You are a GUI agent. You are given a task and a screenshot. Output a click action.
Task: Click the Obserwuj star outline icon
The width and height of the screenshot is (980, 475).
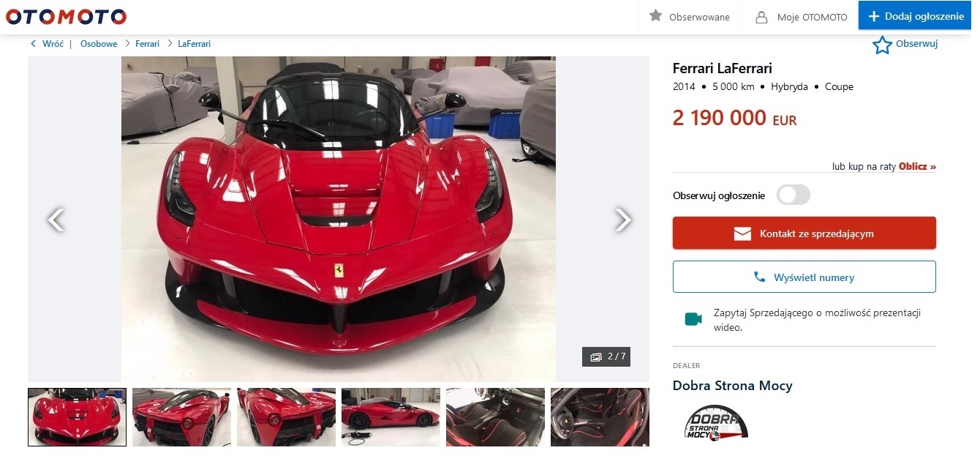882,45
